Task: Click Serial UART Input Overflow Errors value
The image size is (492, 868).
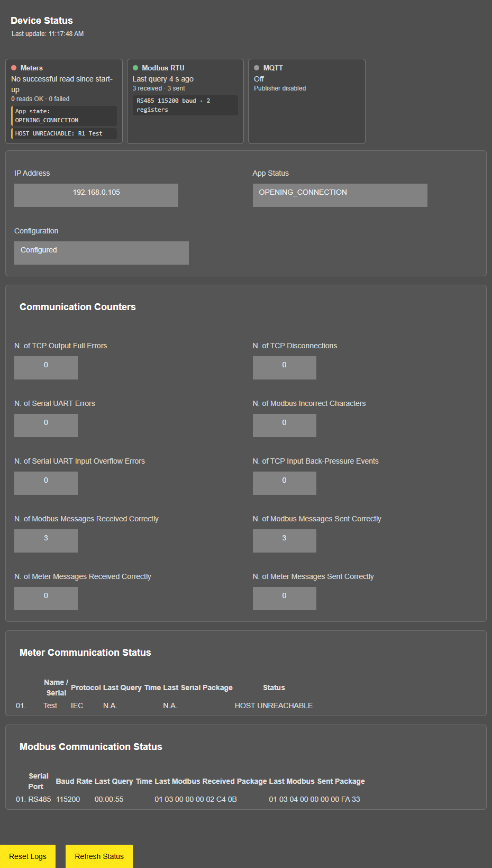Action: point(46,483)
